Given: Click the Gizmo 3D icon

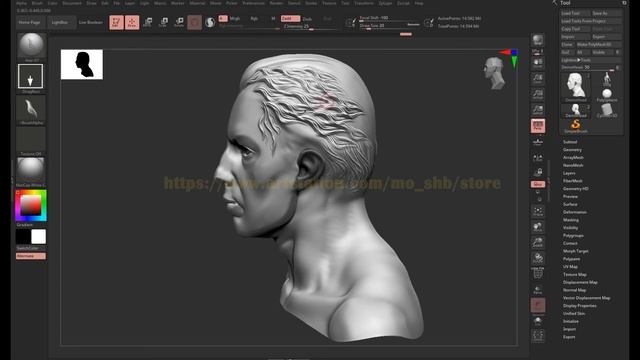Looking at the screenshot, I should click(x=194, y=22).
